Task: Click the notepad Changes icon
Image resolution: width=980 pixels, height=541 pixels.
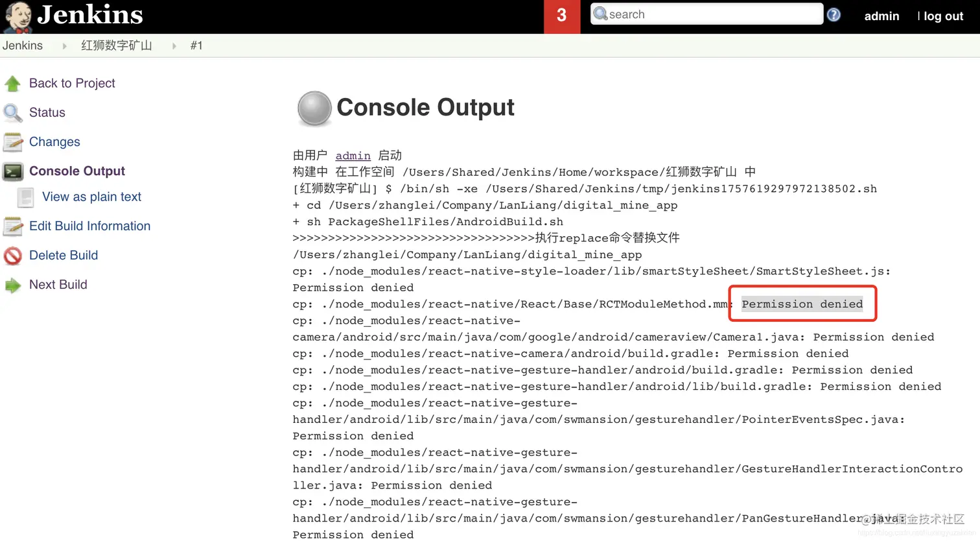Action: (12, 142)
